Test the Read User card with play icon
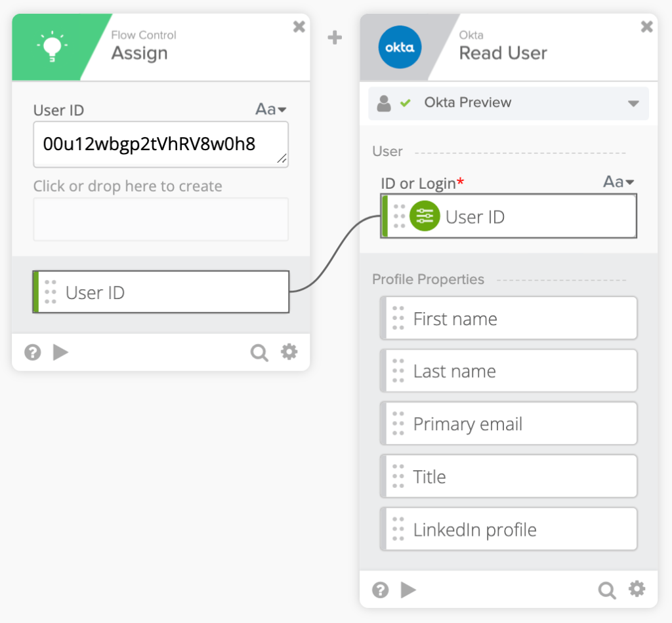 click(408, 590)
